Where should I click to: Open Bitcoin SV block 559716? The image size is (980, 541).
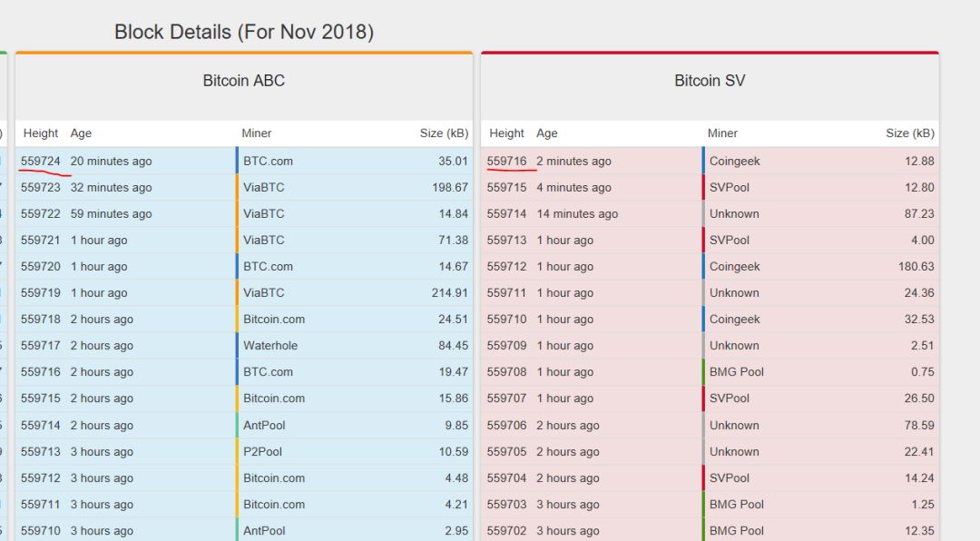507,161
